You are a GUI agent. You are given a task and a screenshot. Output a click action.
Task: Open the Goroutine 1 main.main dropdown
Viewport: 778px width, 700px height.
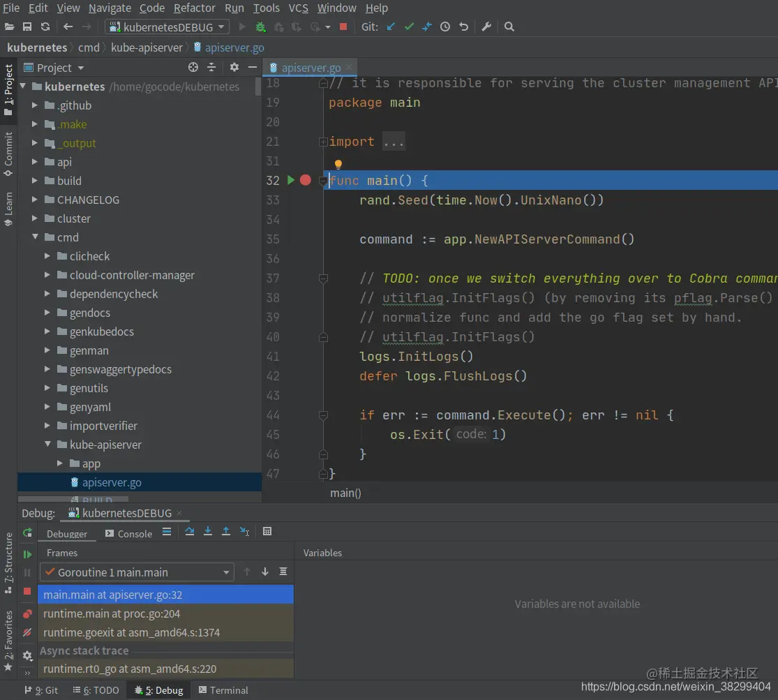(x=137, y=572)
